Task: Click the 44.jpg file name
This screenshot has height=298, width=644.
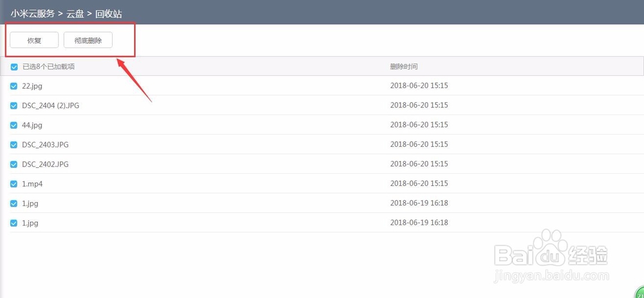Action: coord(32,126)
